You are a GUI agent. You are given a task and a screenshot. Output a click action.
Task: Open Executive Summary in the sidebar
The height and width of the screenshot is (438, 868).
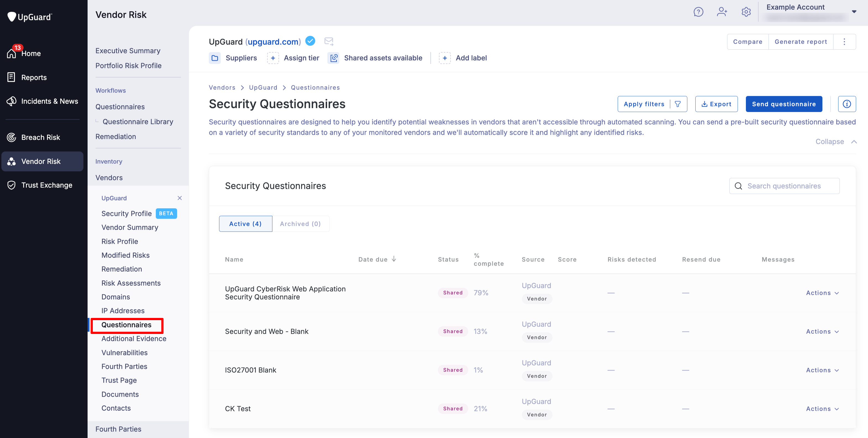128,51
